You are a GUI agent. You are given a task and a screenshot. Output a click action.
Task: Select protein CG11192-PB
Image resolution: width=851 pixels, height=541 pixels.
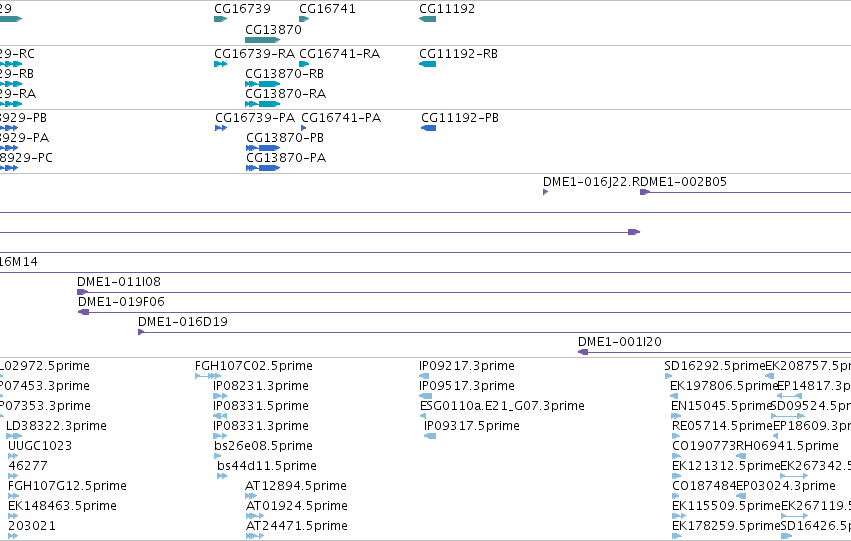tap(460, 118)
